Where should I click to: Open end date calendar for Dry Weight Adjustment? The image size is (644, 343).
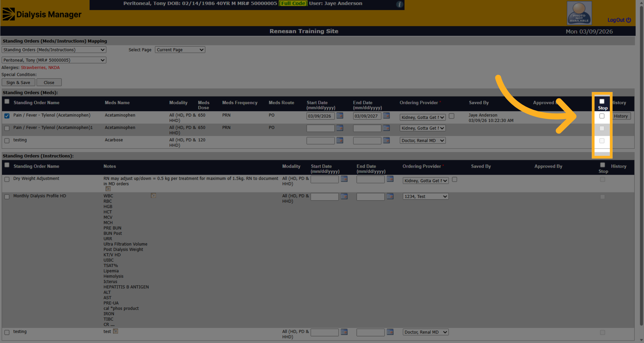click(390, 179)
